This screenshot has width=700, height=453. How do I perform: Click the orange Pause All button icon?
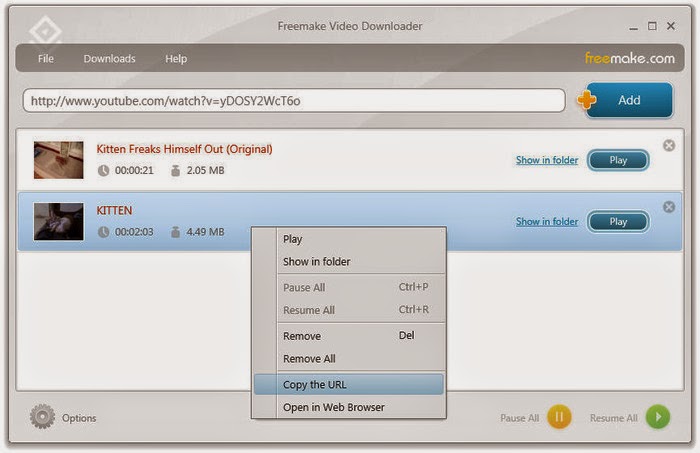click(x=559, y=417)
